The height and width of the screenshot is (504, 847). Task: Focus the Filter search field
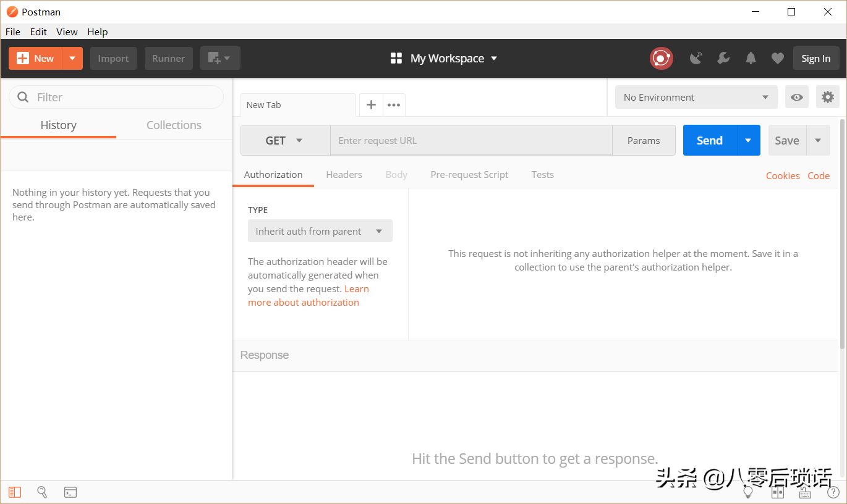click(116, 97)
